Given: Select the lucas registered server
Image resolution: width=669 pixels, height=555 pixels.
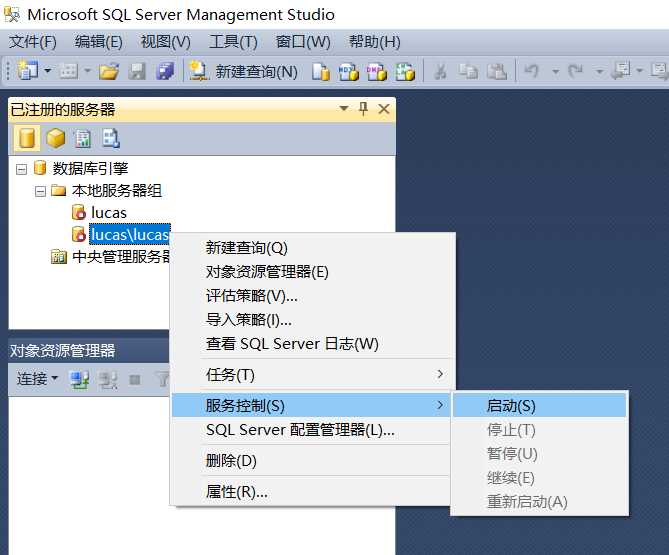Looking at the screenshot, I should 108,212.
